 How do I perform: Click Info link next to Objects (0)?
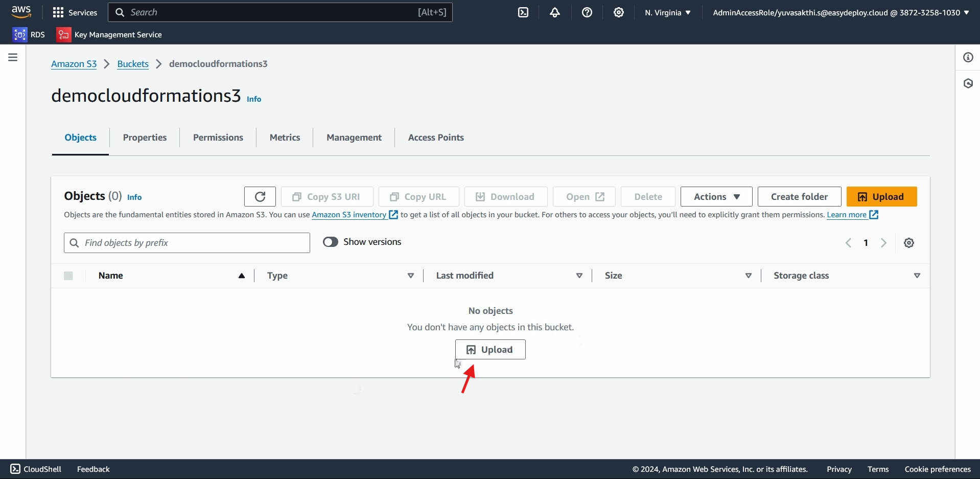point(134,197)
